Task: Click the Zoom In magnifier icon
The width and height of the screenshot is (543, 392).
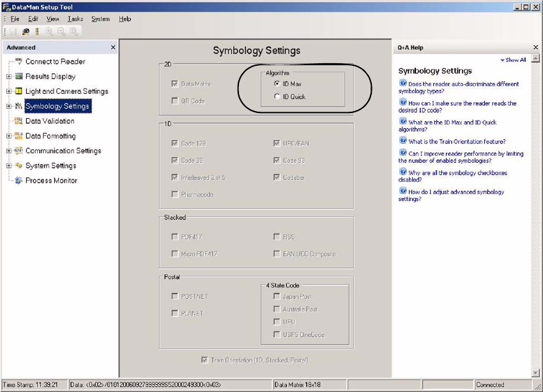Action: tap(49, 32)
